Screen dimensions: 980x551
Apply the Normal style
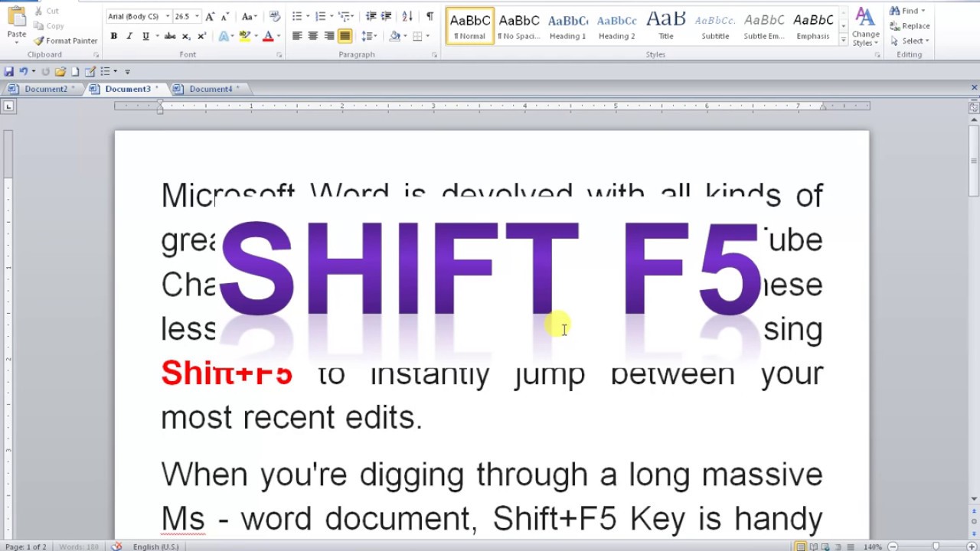[x=469, y=25]
